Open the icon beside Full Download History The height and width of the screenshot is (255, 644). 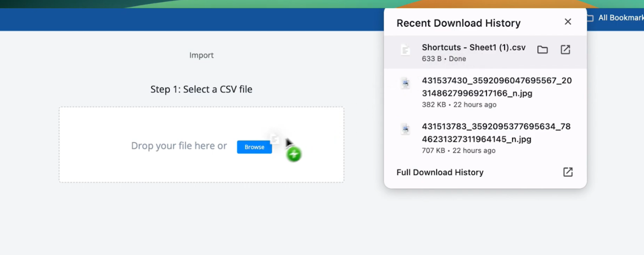pos(568,172)
